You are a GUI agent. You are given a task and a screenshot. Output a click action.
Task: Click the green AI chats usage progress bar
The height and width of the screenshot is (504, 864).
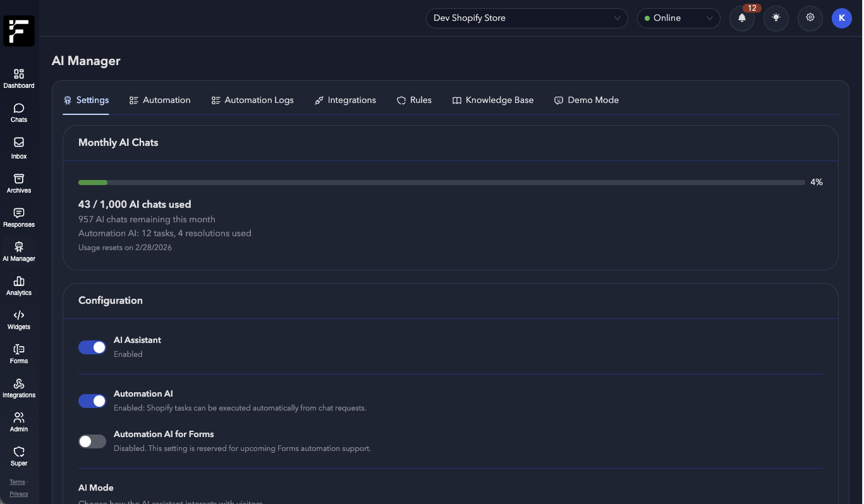pyautogui.click(x=92, y=182)
